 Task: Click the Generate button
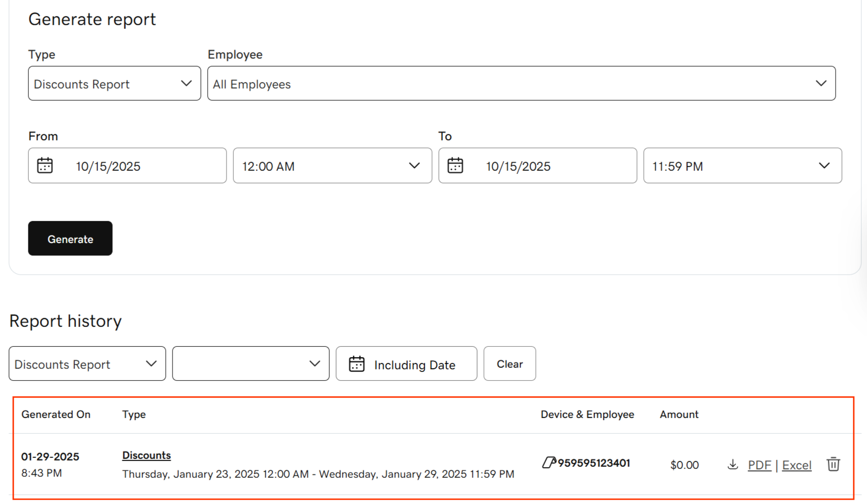(70, 238)
